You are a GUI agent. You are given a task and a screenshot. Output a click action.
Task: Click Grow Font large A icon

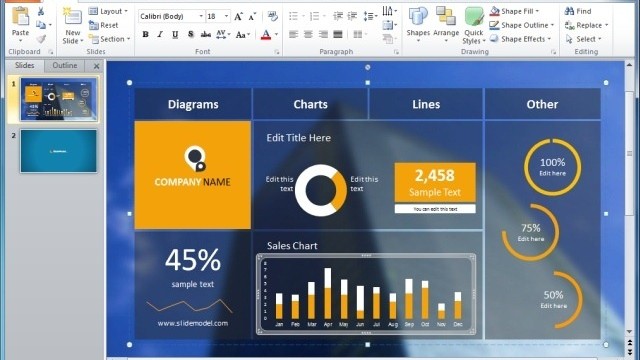[x=238, y=16]
